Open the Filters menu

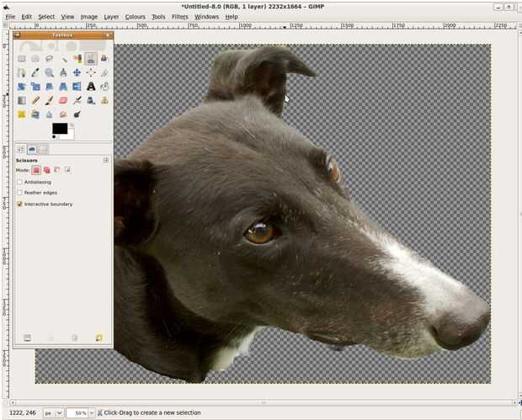pos(180,17)
